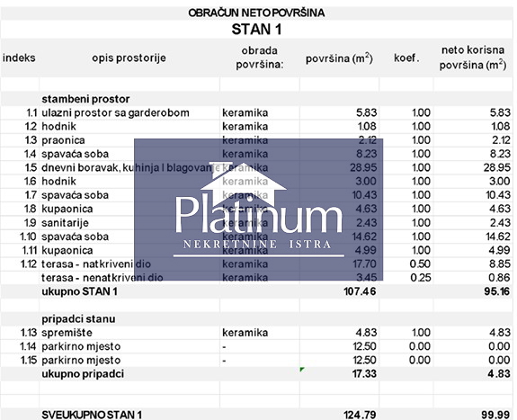Select the 'ukupno STAN 1' label
The width and height of the screenshot is (517, 420).
pyautogui.click(x=79, y=291)
